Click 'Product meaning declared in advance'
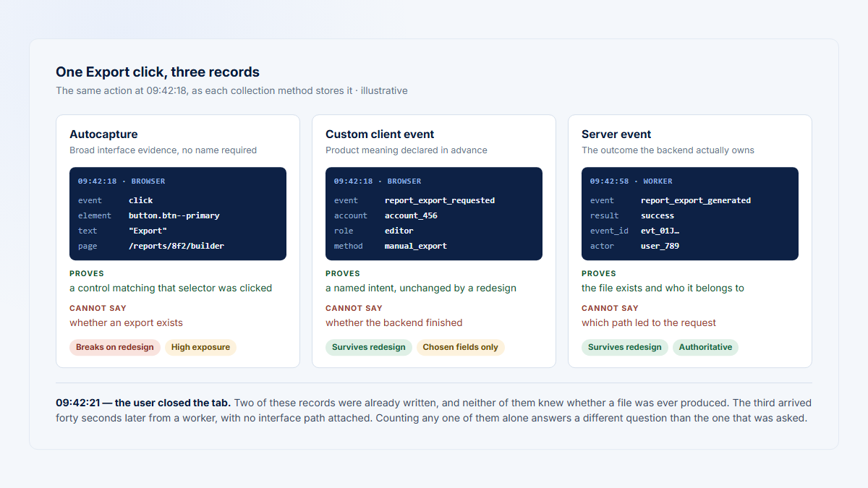 tap(407, 150)
